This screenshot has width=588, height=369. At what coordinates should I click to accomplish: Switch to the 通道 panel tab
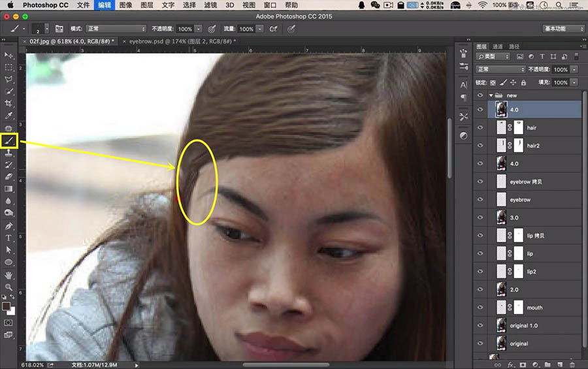[x=498, y=46]
